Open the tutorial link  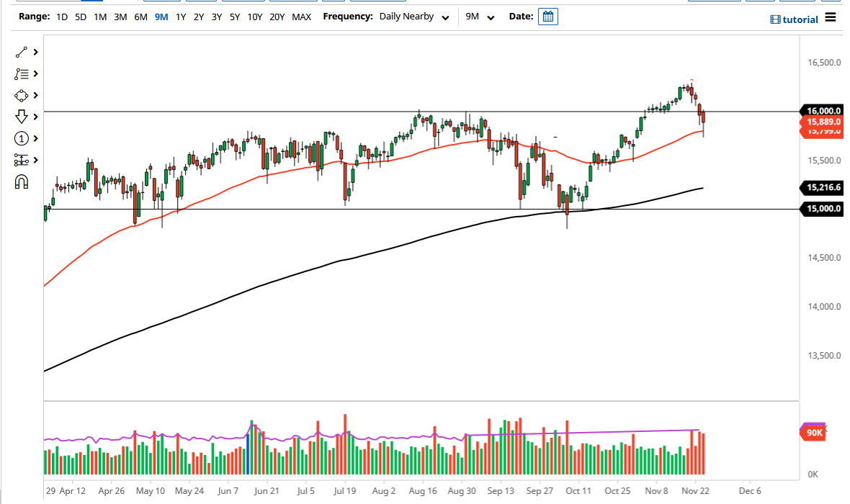(x=795, y=19)
